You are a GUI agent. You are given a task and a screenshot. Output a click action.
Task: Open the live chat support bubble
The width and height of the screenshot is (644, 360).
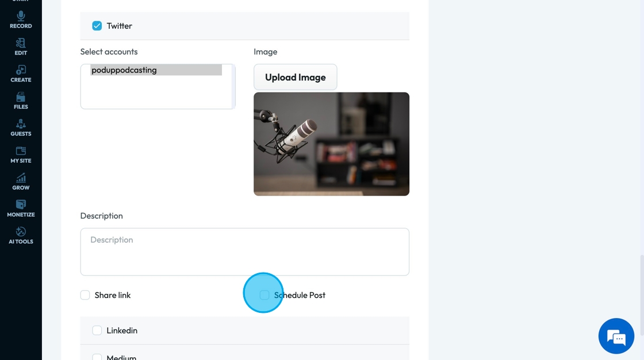616,336
